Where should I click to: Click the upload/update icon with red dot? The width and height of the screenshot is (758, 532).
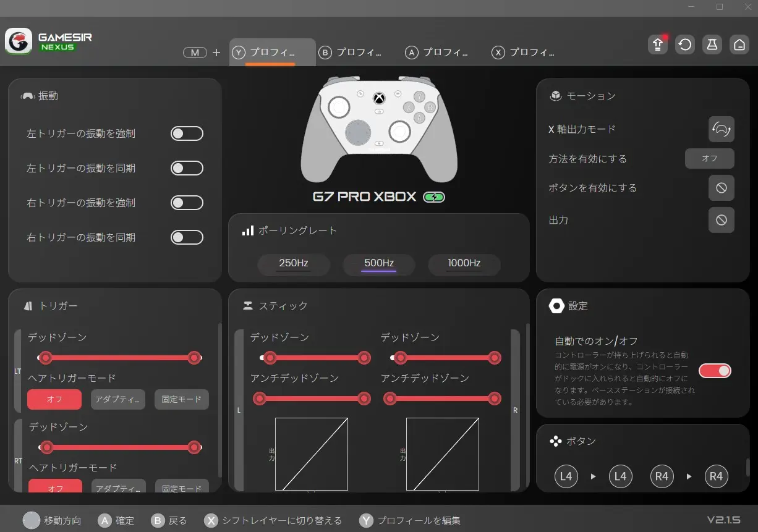658,45
